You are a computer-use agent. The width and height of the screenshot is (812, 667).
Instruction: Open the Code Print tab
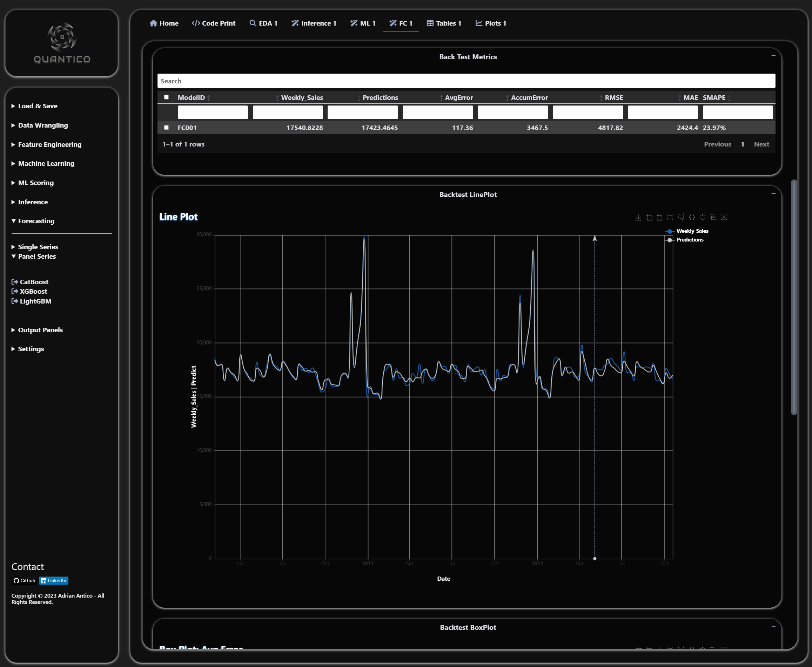213,23
